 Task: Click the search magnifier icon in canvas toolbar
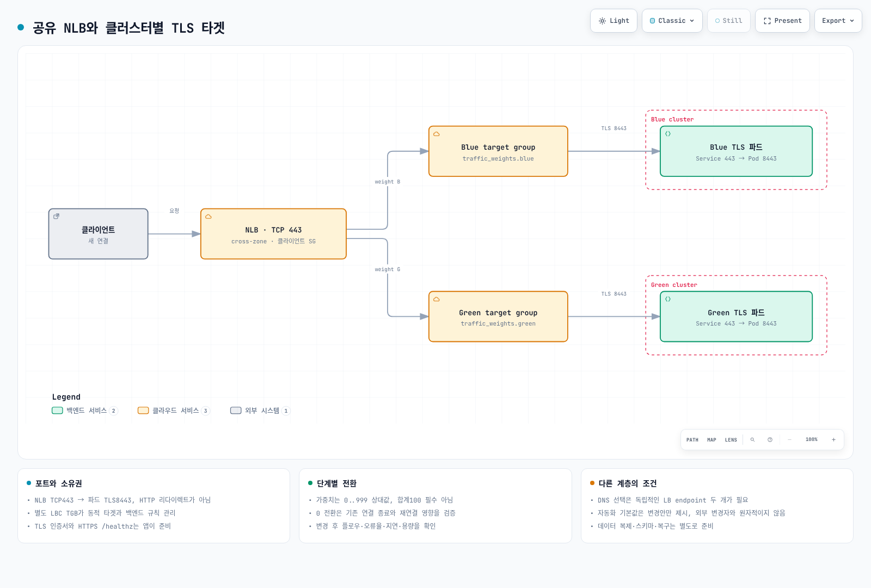pyautogui.click(x=752, y=439)
